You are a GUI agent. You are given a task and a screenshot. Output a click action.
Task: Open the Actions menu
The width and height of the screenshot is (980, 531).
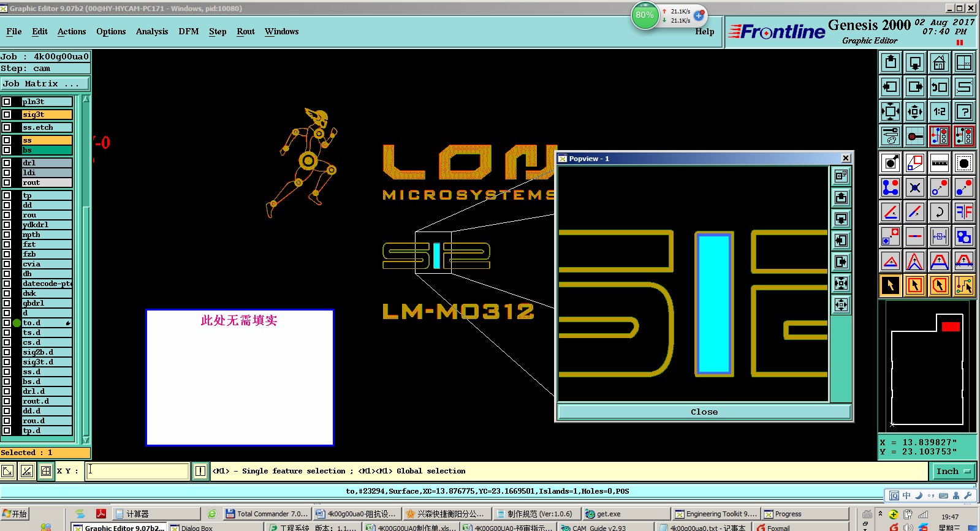(x=72, y=31)
